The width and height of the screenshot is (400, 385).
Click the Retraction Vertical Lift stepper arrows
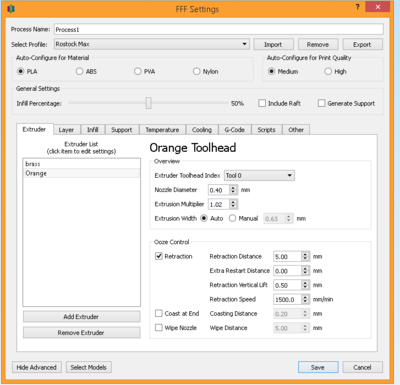[x=305, y=285]
